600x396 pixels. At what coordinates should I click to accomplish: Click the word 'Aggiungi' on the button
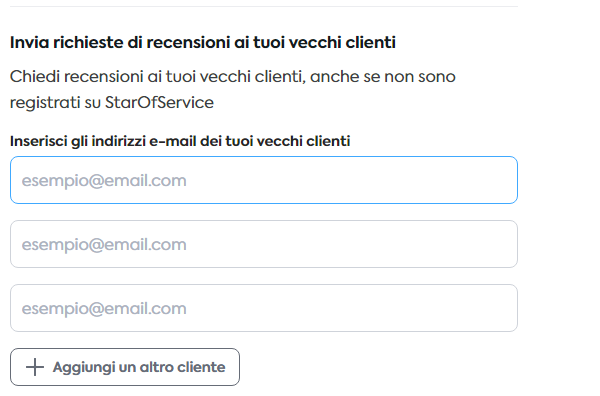[84, 368]
